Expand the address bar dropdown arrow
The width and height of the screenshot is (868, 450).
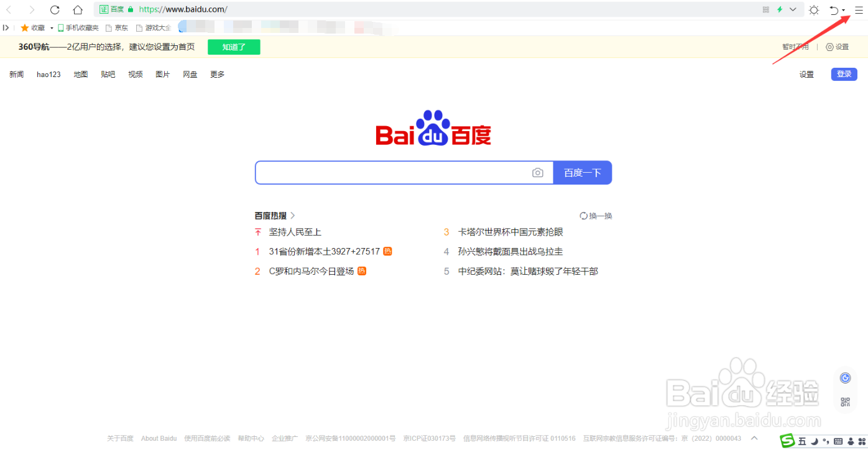[x=793, y=9]
